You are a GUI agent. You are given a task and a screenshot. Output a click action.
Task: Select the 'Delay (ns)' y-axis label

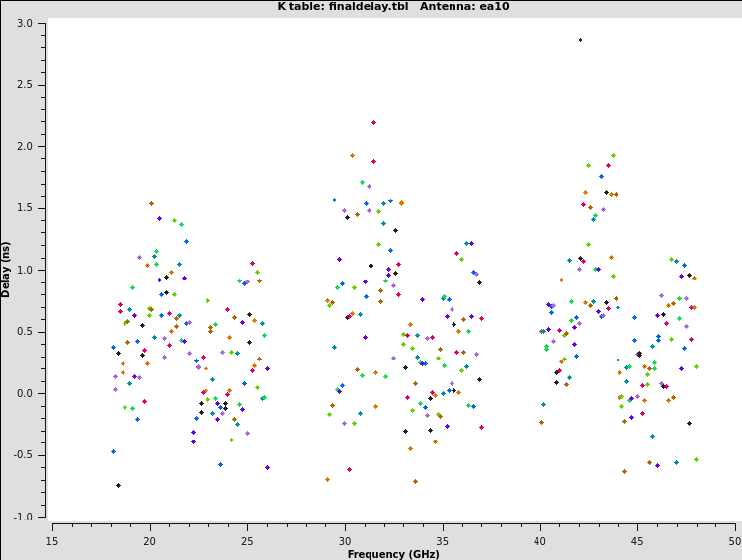pyautogui.click(x=7, y=269)
